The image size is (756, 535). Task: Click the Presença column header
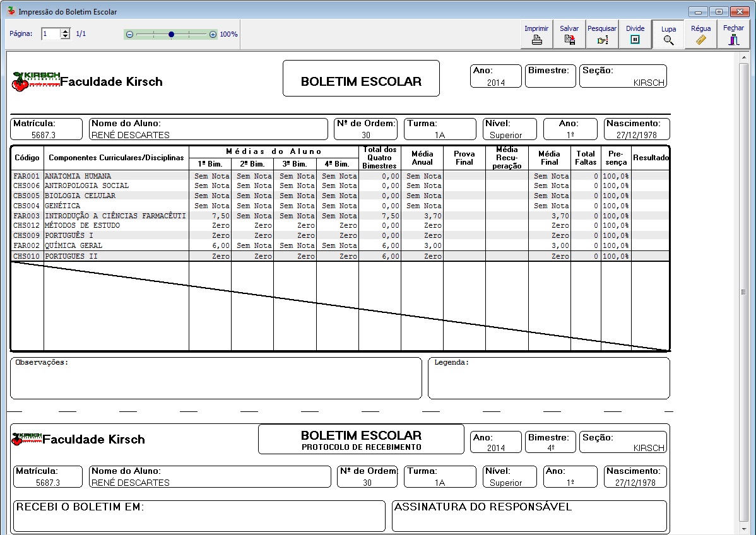click(616, 158)
